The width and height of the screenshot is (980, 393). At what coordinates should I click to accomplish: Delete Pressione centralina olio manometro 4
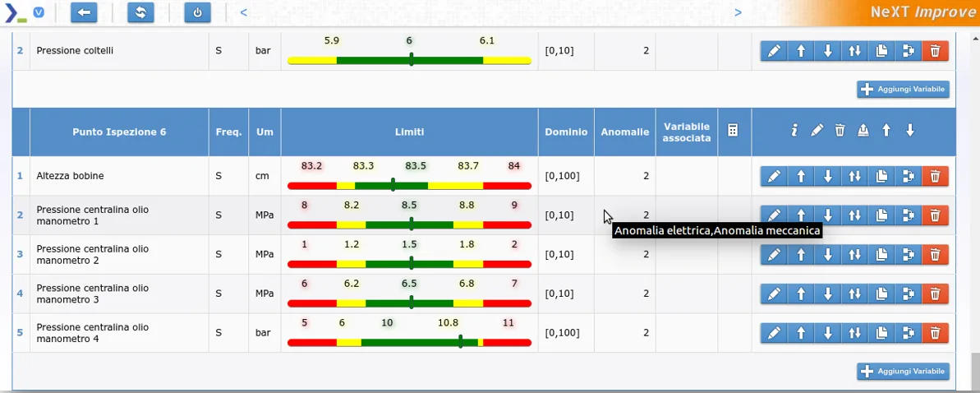935,333
